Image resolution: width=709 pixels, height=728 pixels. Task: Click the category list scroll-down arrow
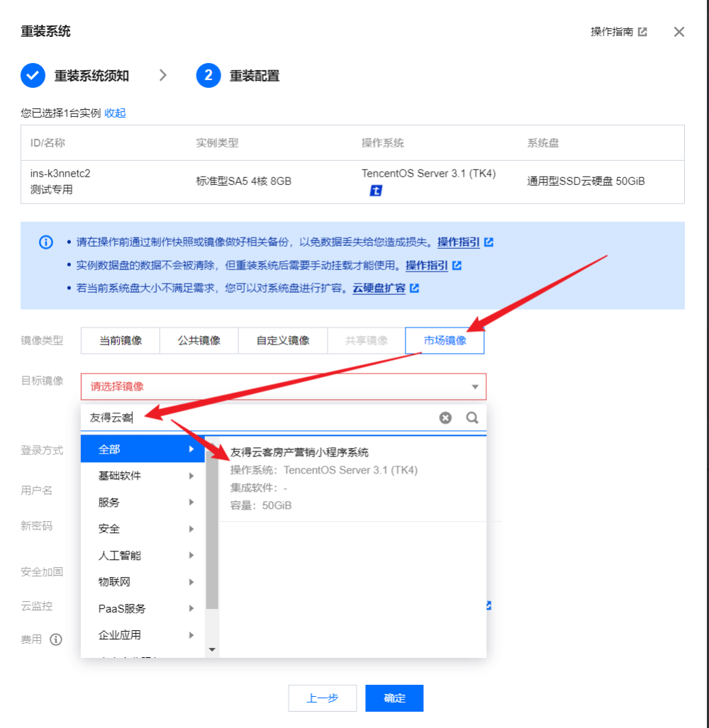[212, 649]
